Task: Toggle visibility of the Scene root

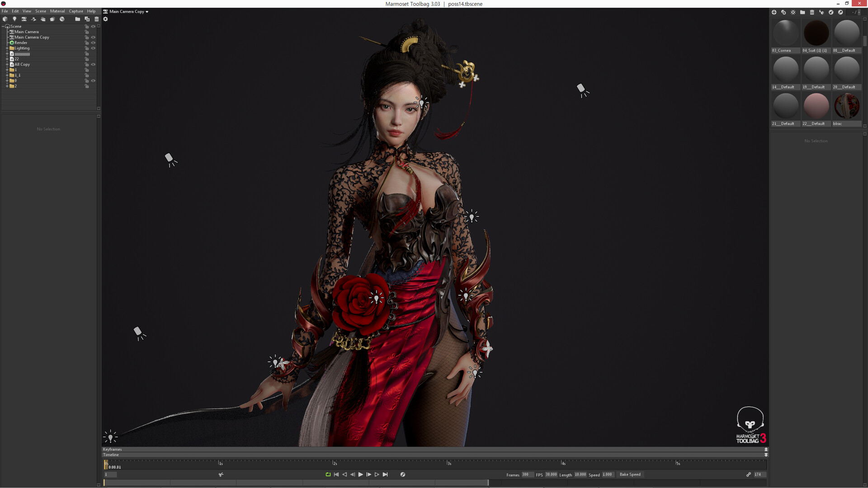Action: tap(93, 26)
